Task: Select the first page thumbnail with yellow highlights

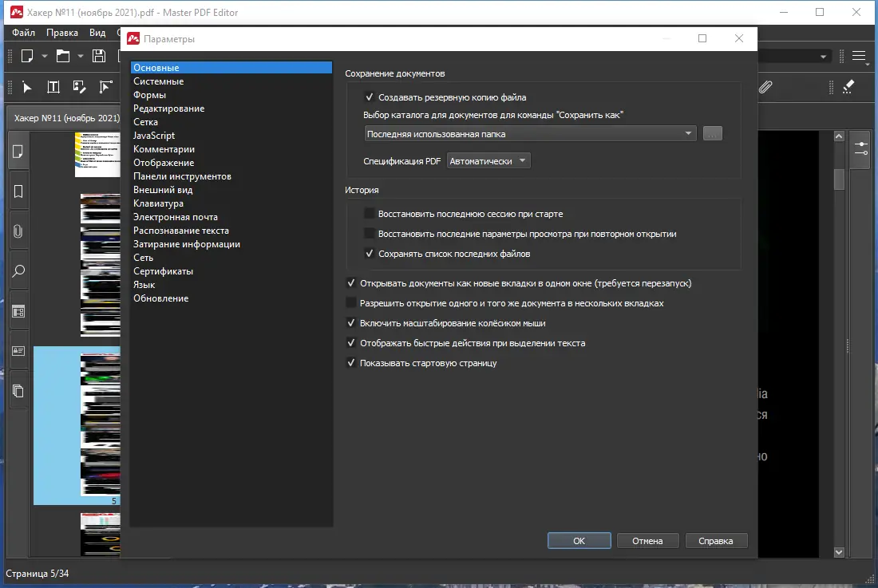Action: point(97,155)
